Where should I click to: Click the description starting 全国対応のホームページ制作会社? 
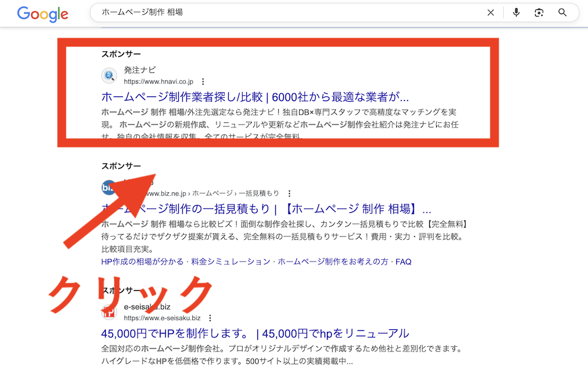coord(282,354)
